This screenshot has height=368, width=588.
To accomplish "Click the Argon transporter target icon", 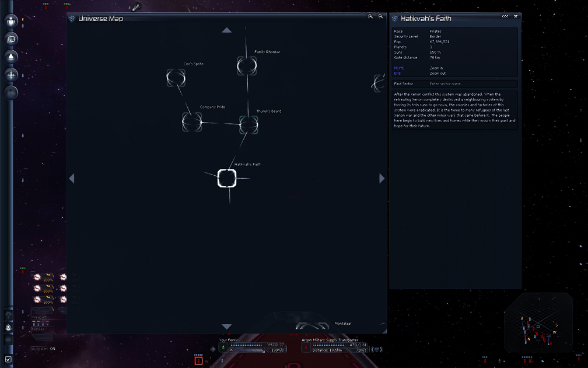I will 306,348.
